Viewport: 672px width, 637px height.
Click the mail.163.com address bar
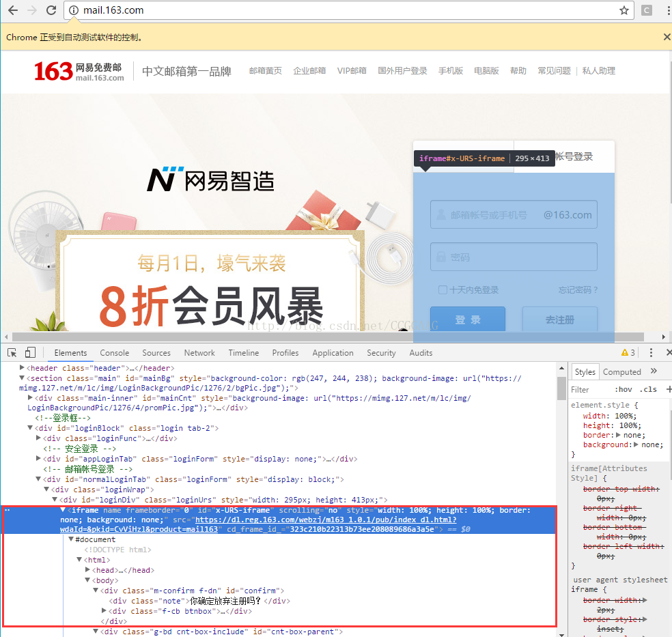click(349, 10)
